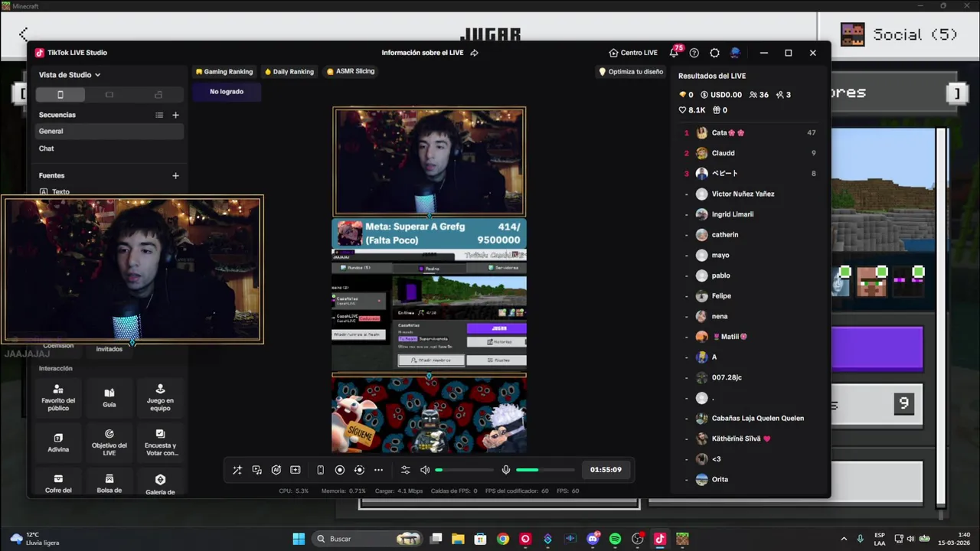Show hidden system tray icons
Screen dimensions: 980x551
click(x=844, y=539)
